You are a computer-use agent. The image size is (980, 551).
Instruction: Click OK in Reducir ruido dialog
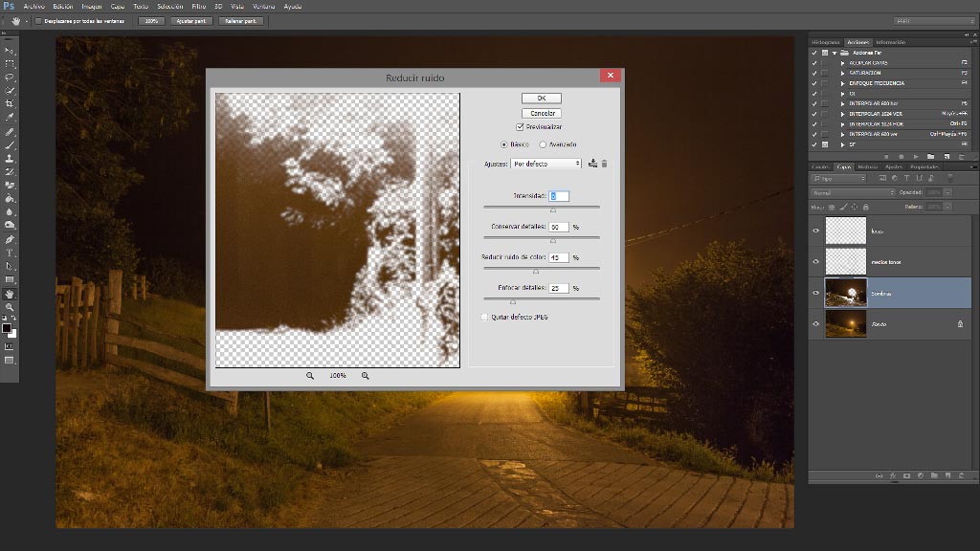coord(542,99)
